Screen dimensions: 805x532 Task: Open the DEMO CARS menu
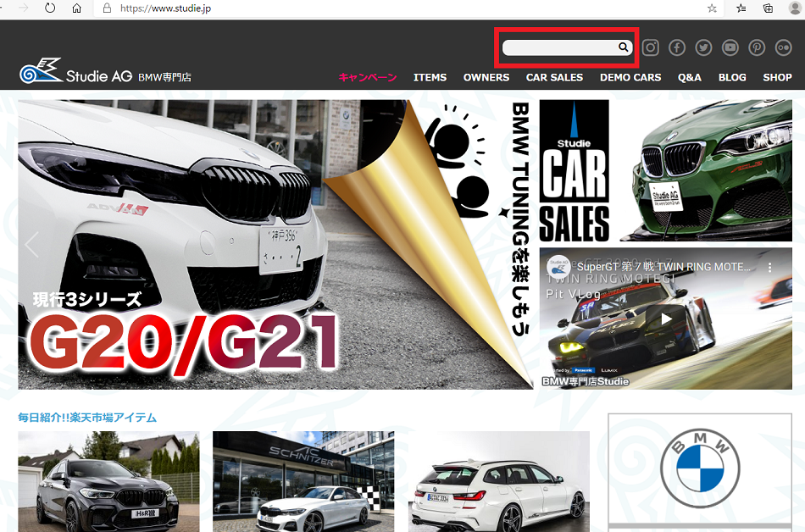pos(630,77)
